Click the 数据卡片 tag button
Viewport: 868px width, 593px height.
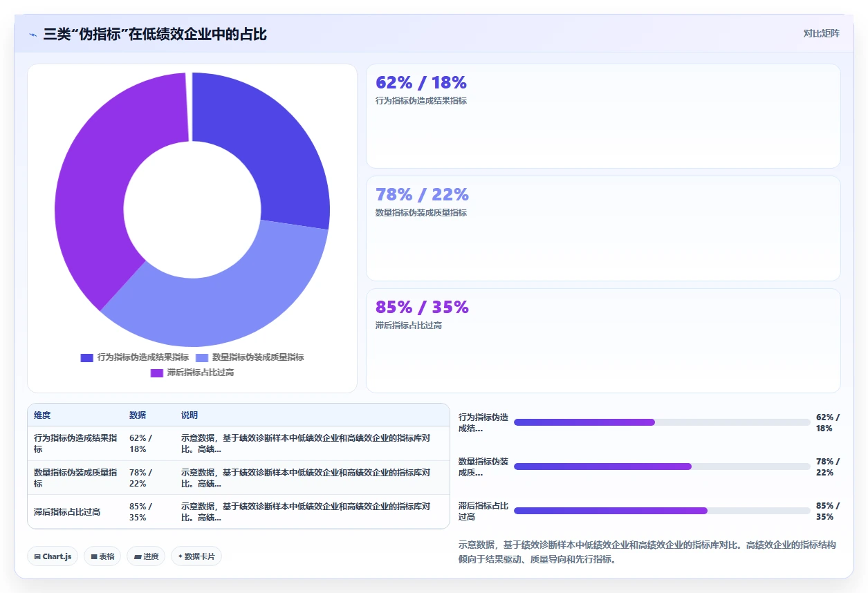pos(196,556)
